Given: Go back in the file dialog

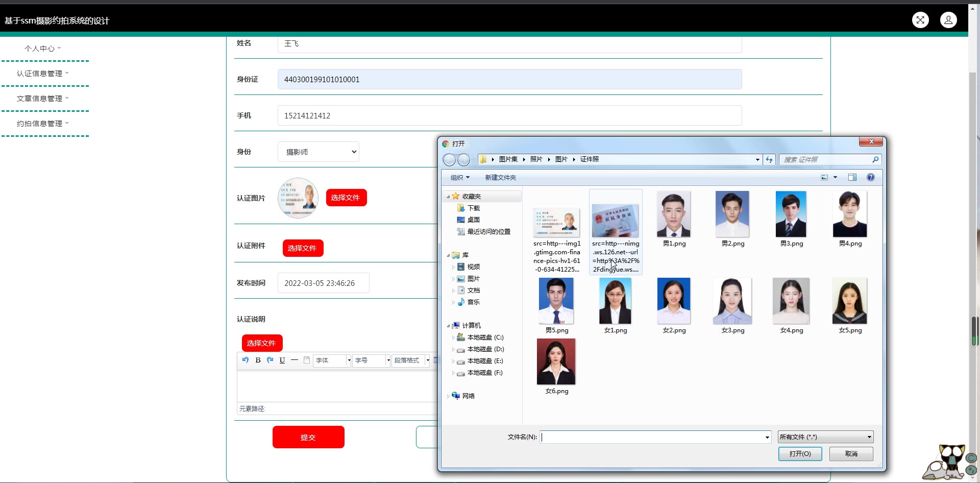Looking at the screenshot, I should pos(449,160).
